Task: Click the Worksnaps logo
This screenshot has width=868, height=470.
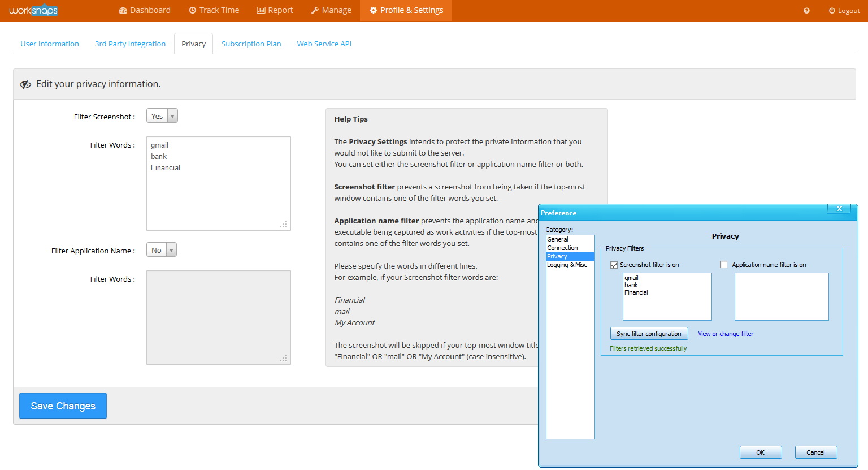Action: pyautogui.click(x=33, y=10)
